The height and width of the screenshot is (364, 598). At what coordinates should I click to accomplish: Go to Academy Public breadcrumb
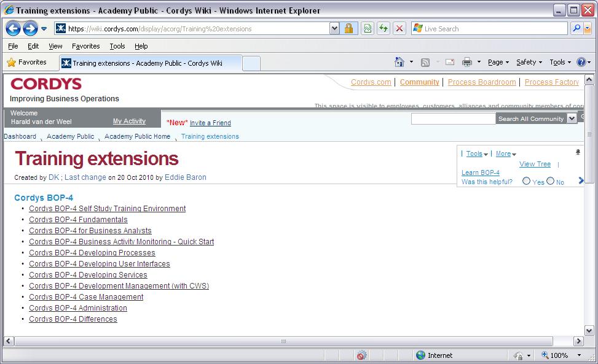(71, 136)
